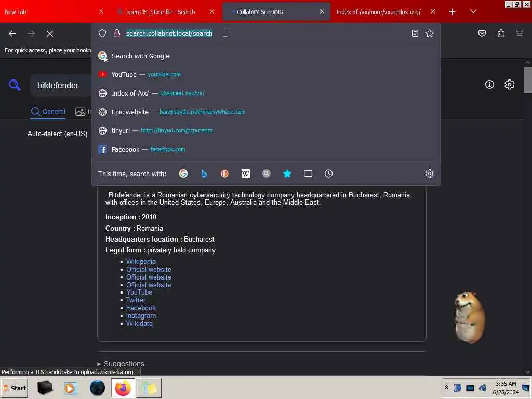The width and height of the screenshot is (532, 399).
Task: Choose the grey magnifier search engine icon
Action: (267, 174)
